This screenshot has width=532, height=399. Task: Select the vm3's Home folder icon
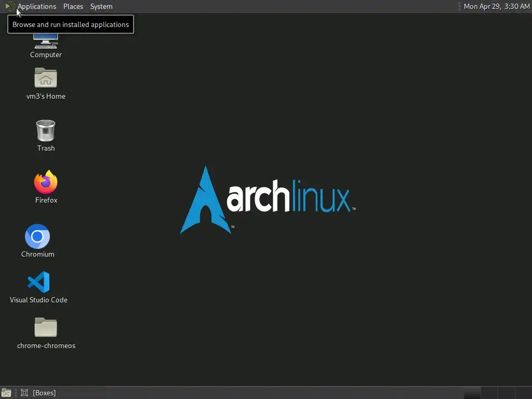tap(46, 78)
